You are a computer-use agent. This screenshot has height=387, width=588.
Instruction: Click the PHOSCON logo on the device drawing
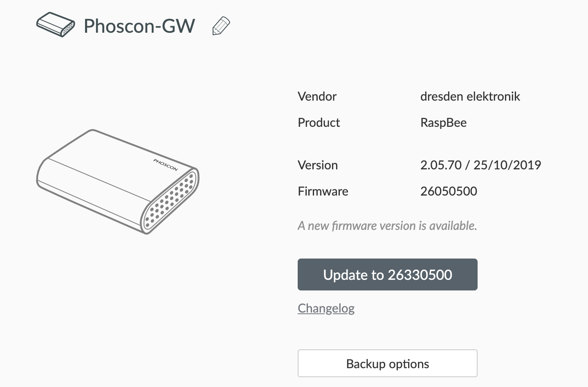pos(165,165)
